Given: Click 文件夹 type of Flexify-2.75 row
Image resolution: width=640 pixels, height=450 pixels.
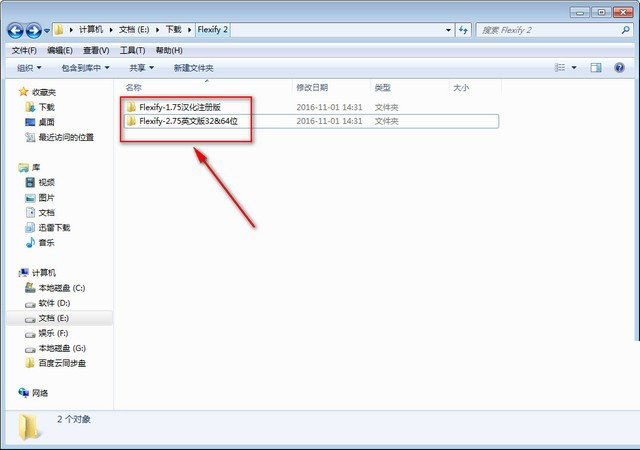Looking at the screenshot, I should tap(387, 121).
